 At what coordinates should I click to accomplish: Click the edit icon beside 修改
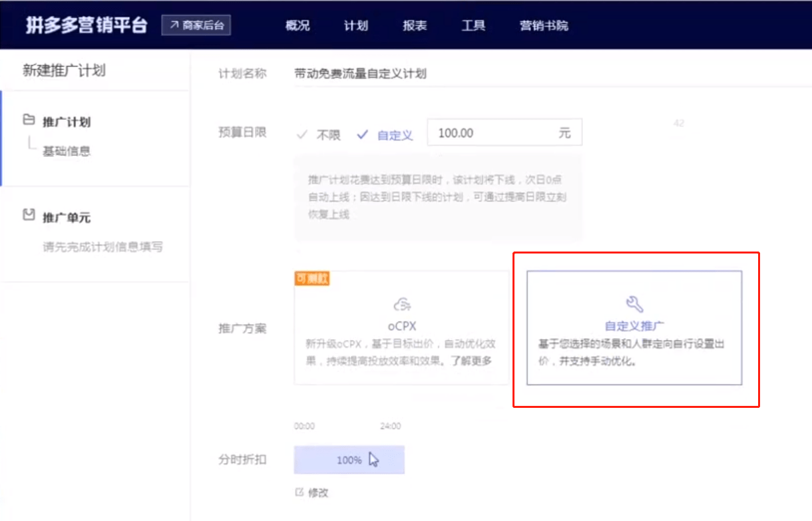299,492
